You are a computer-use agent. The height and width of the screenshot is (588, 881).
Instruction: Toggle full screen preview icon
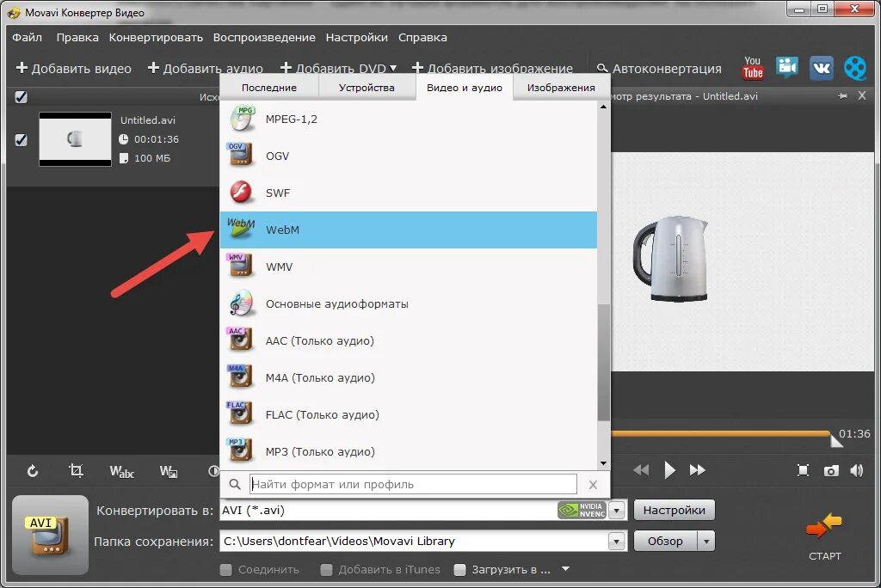click(x=803, y=470)
